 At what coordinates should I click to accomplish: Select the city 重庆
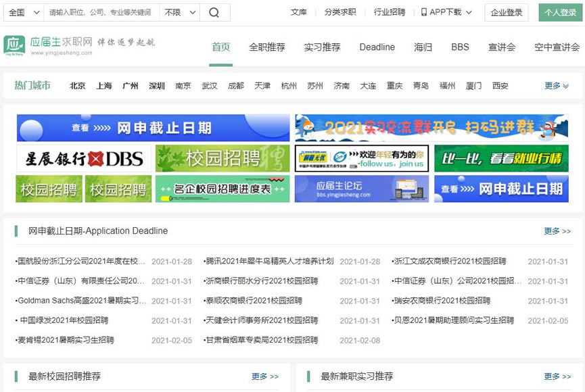pos(394,86)
